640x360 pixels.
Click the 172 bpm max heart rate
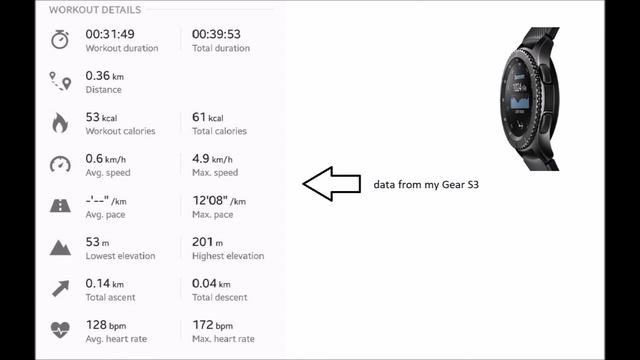[x=213, y=325]
